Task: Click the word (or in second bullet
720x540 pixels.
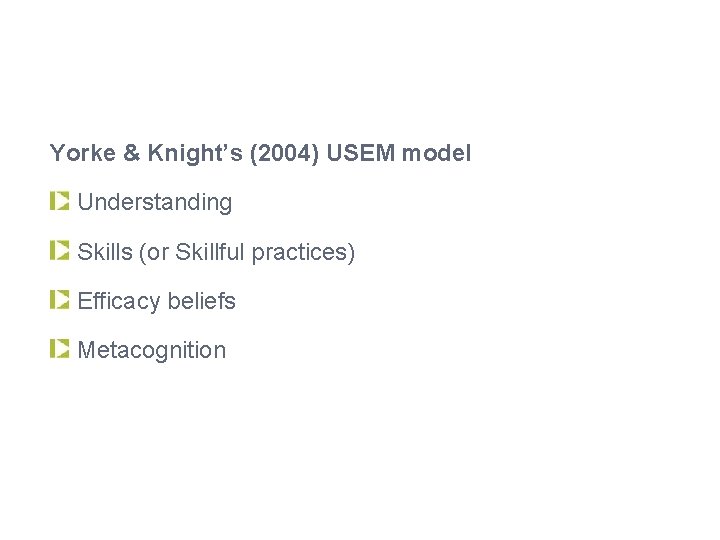Action: [154, 253]
